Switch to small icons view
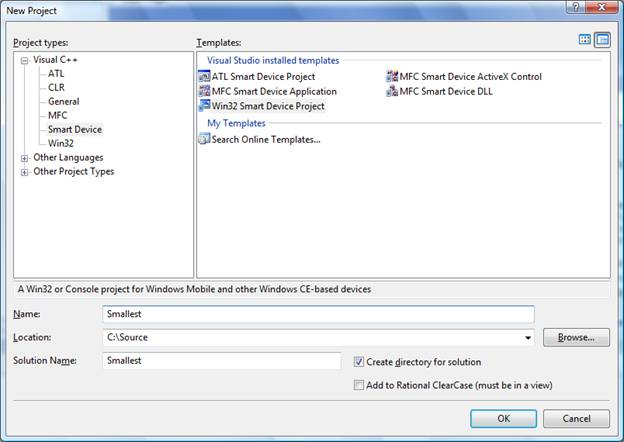This screenshot has height=442, width=624. (x=603, y=40)
